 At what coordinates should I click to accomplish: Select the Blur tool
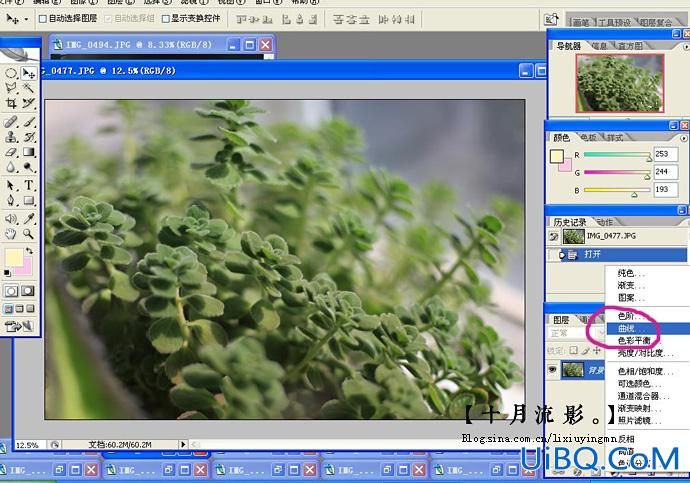[x=11, y=167]
